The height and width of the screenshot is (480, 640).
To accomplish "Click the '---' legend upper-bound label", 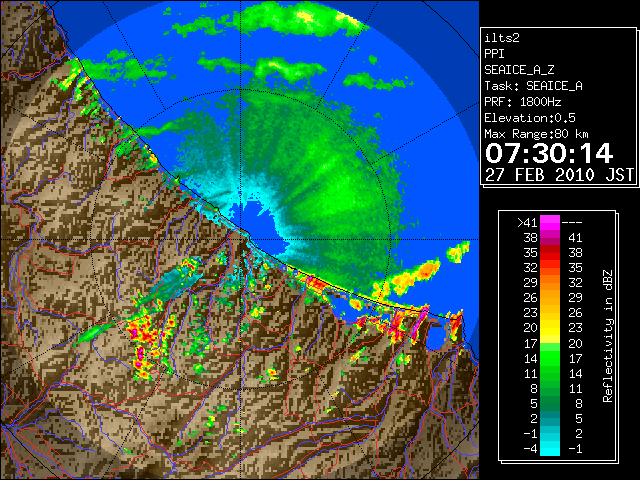I will click(x=572, y=223).
